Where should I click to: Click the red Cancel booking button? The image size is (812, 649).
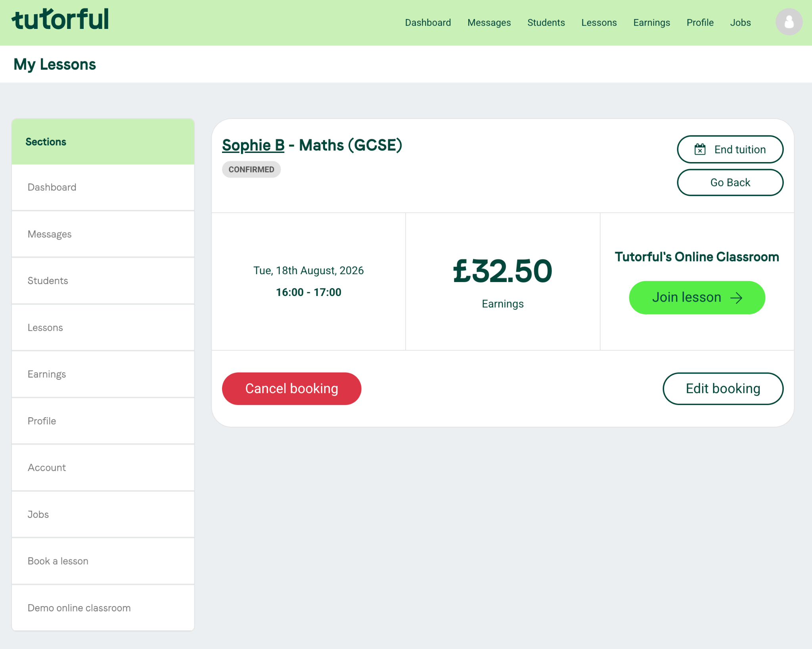(291, 388)
